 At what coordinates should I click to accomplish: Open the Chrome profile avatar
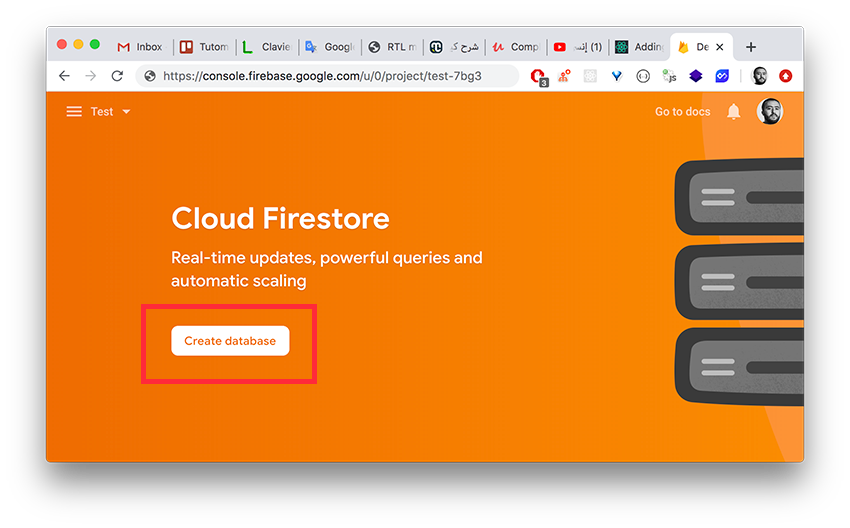(759, 76)
